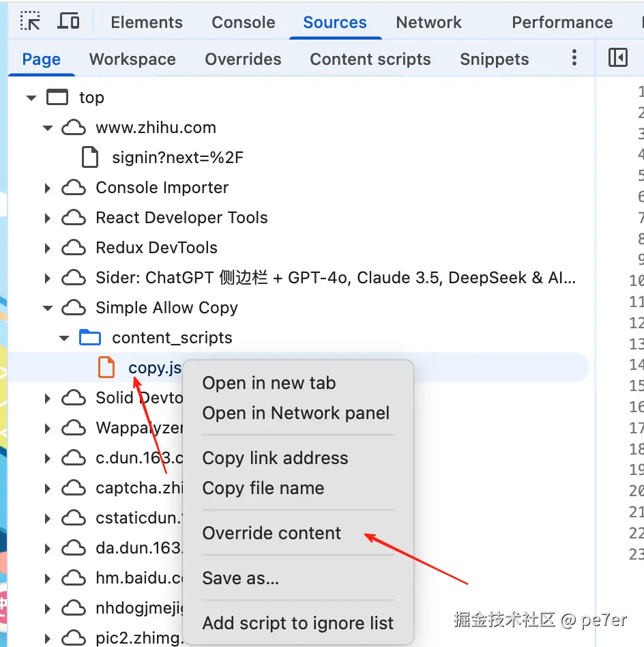Viewport: 644px width, 647px height.
Task: Select the content_scripts folder label
Action: point(172,338)
